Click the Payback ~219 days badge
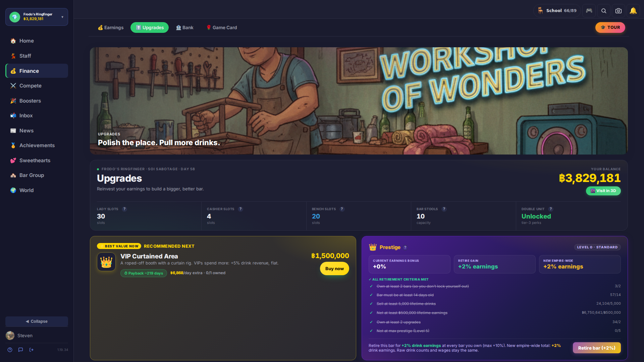The width and height of the screenshot is (644, 362). [x=144, y=273]
